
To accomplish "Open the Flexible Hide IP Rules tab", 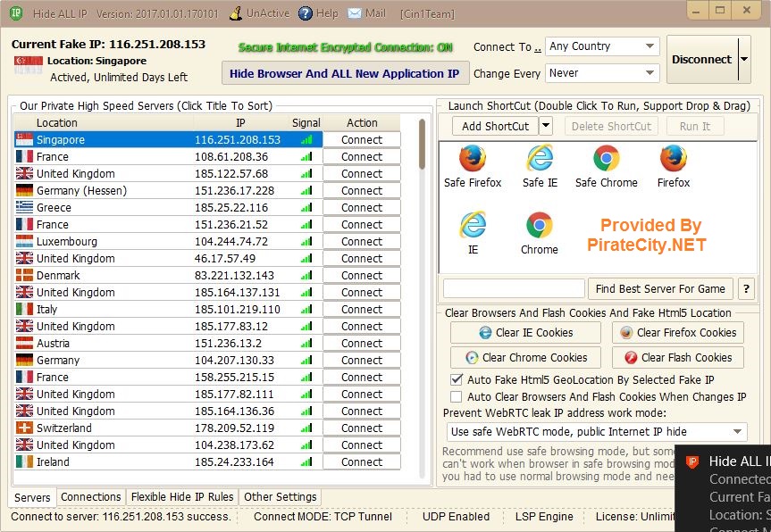I will (x=182, y=496).
